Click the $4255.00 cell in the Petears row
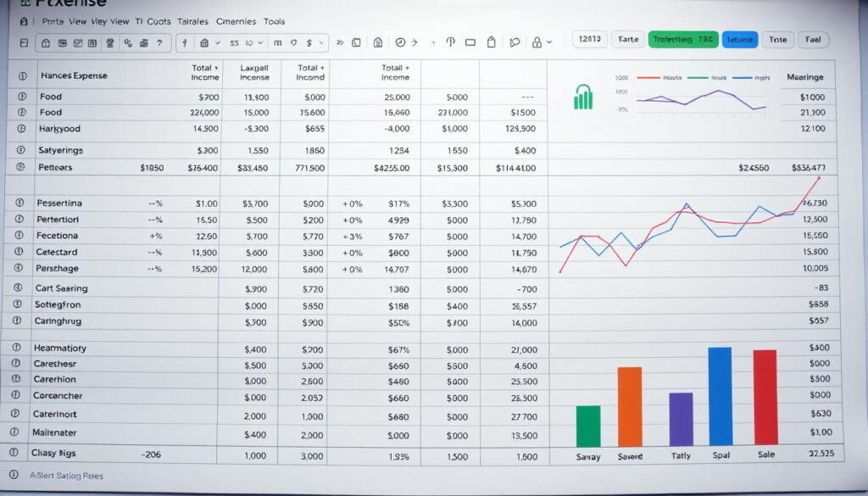Viewport: 868px width, 496px height. point(392,168)
